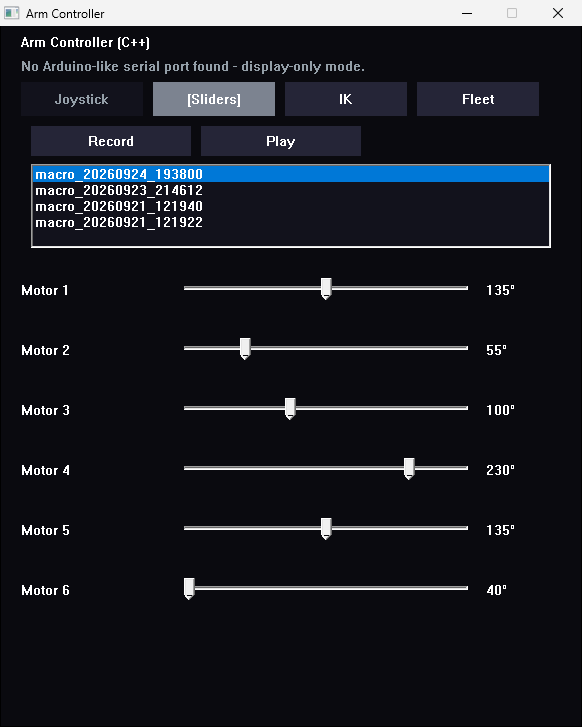The width and height of the screenshot is (582, 727).
Task: Play the selected macro
Action: (x=281, y=141)
